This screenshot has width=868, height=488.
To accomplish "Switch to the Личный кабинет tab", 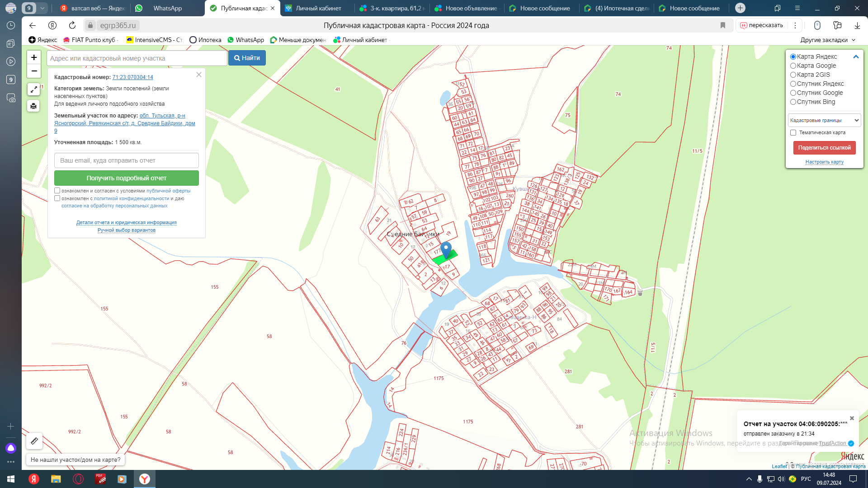I will 318,8.
